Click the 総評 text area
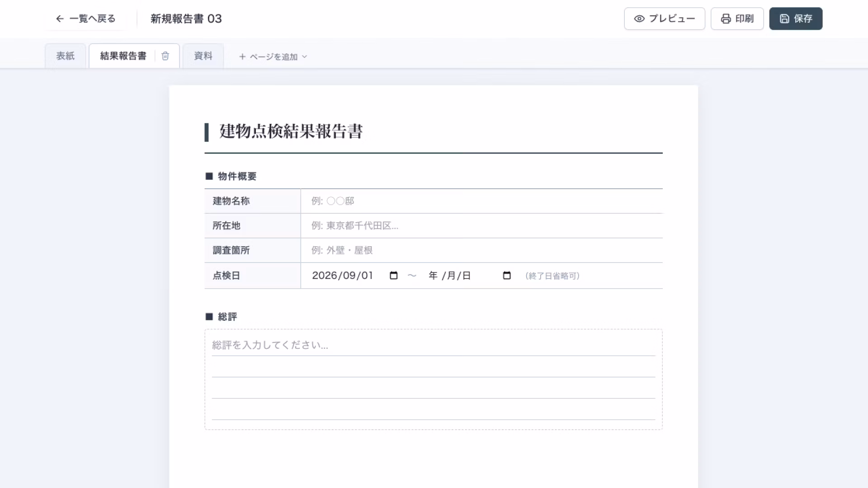The width and height of the screenshot is (868, 488). click(x=434, y=380)
